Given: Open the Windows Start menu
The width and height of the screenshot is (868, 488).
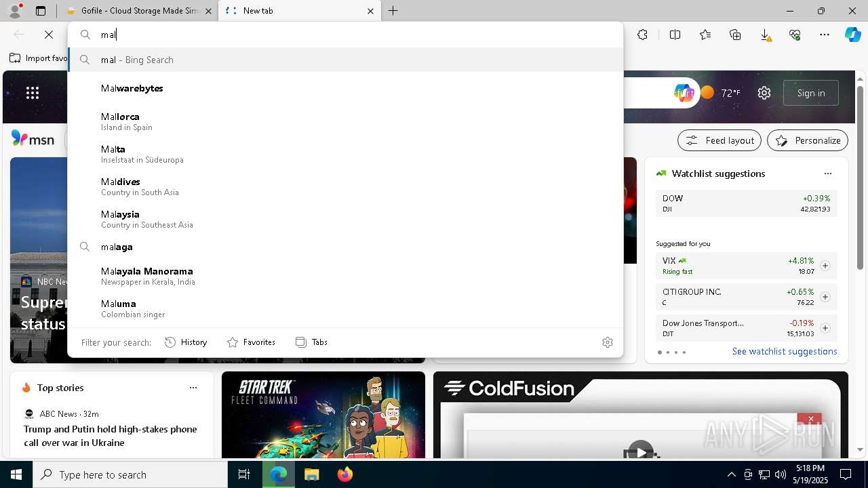Looking at the screenshot, I should pyautogui.click(x=16, y=474).
